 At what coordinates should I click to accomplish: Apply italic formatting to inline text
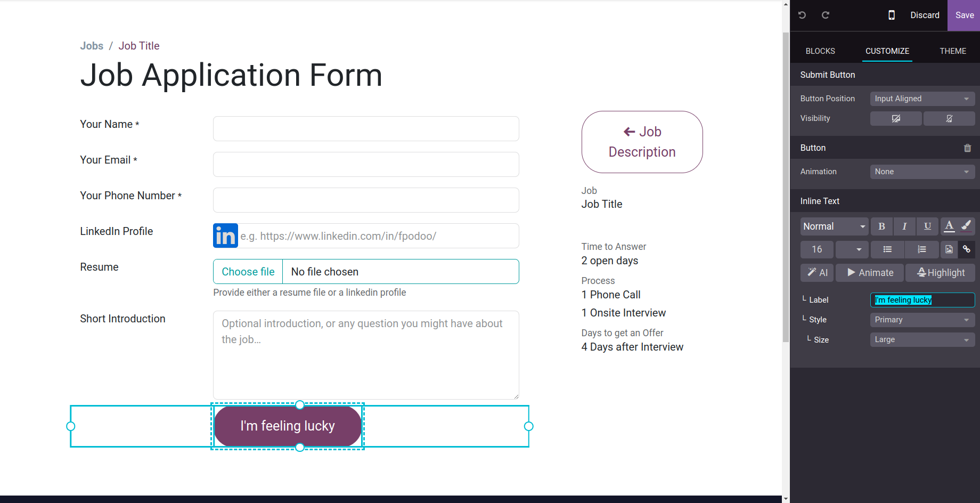(x=904, y=226)
